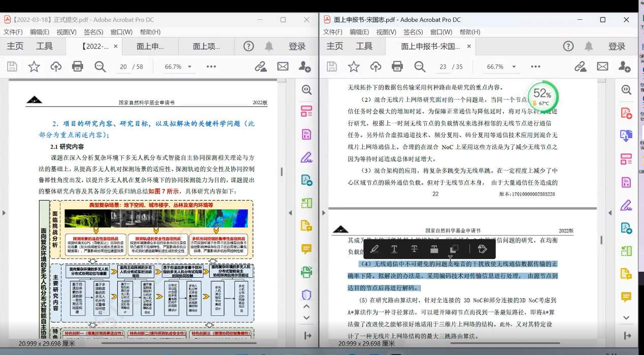Expand tools pane via bottom arrow, right window
The height and width of the screenshot is (355, 644).
[628, 336]
